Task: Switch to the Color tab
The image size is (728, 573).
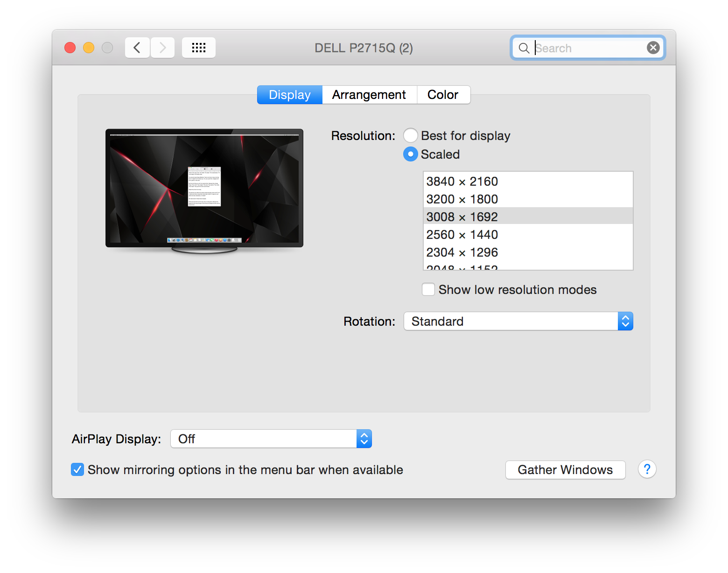Action: [443, 95]
